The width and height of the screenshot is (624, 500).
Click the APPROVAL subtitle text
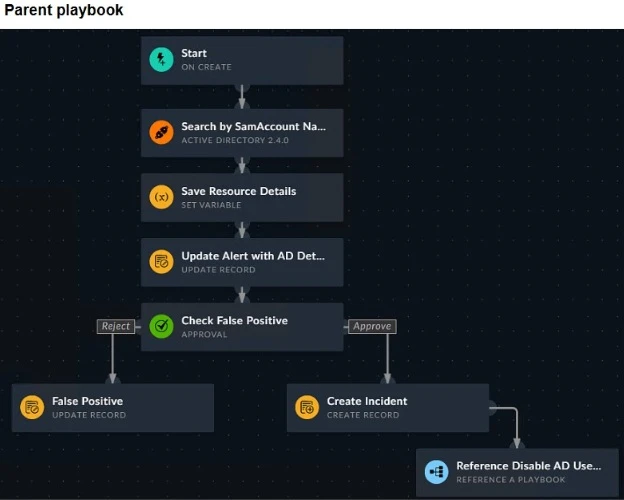click(204, 334)
